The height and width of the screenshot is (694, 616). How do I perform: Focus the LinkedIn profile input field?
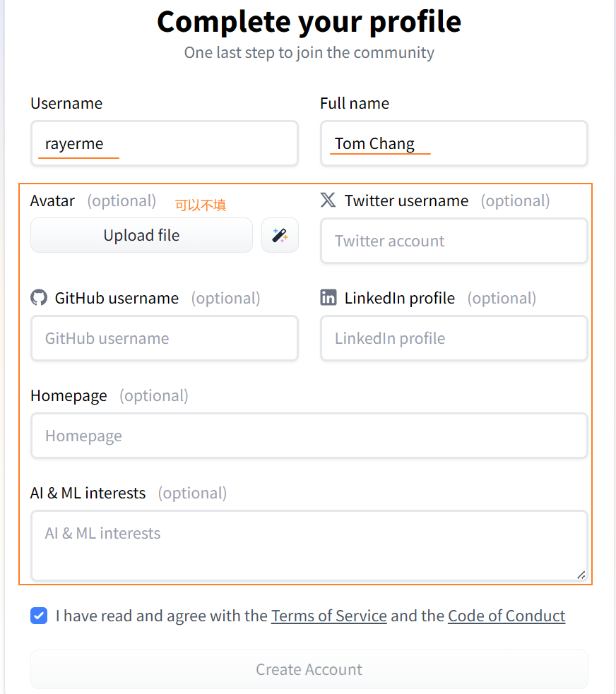(x=454, y=339)
